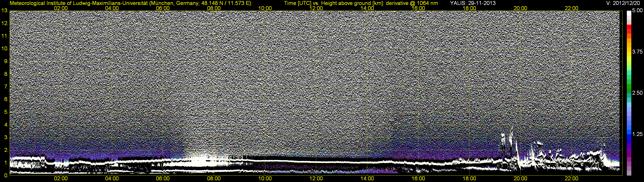Select the 22:00 label on the upper time axis
The height and width of the screenshot is (182, 644).
click(x=571, y=8)
